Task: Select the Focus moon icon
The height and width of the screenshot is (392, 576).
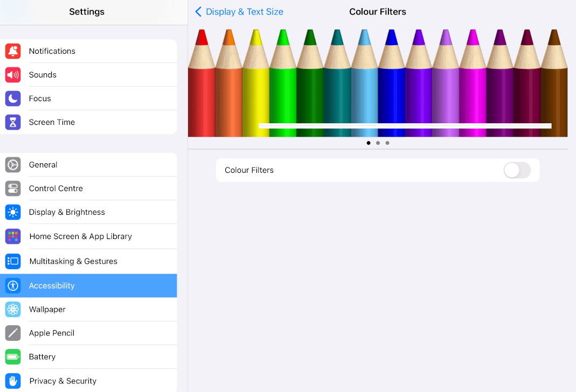Action: 13,99
